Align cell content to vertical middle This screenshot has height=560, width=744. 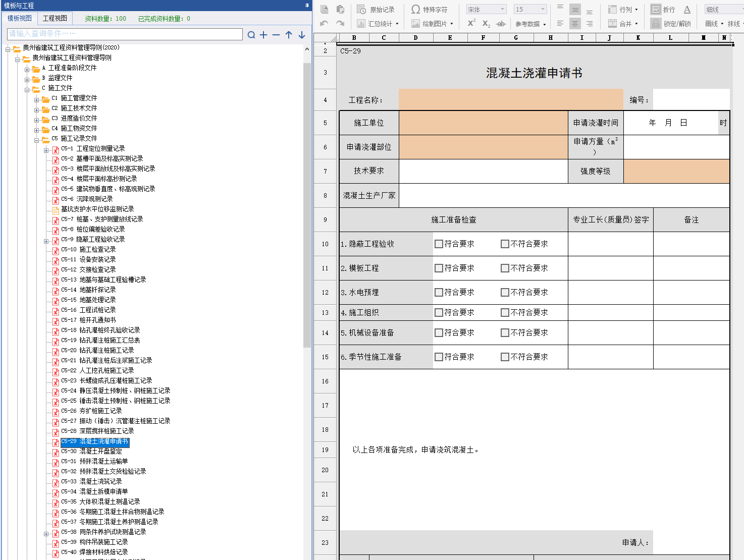575,10
